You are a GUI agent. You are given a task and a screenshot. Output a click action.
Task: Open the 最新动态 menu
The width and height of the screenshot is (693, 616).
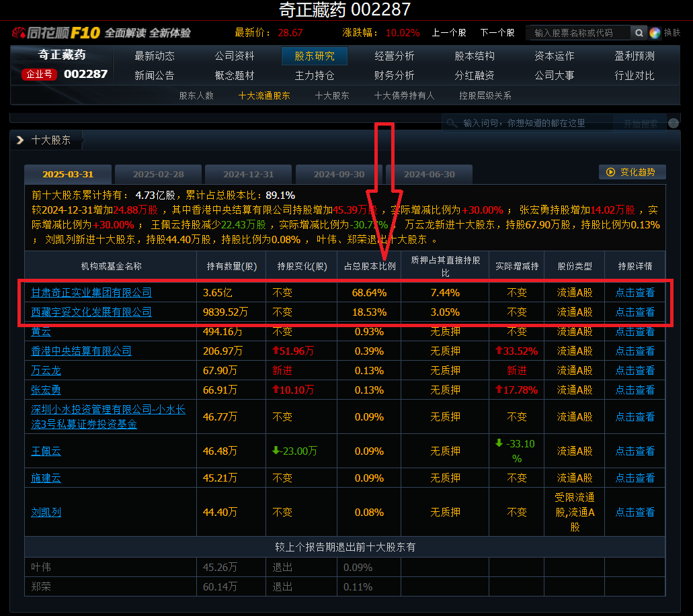[x=155, y=56]
